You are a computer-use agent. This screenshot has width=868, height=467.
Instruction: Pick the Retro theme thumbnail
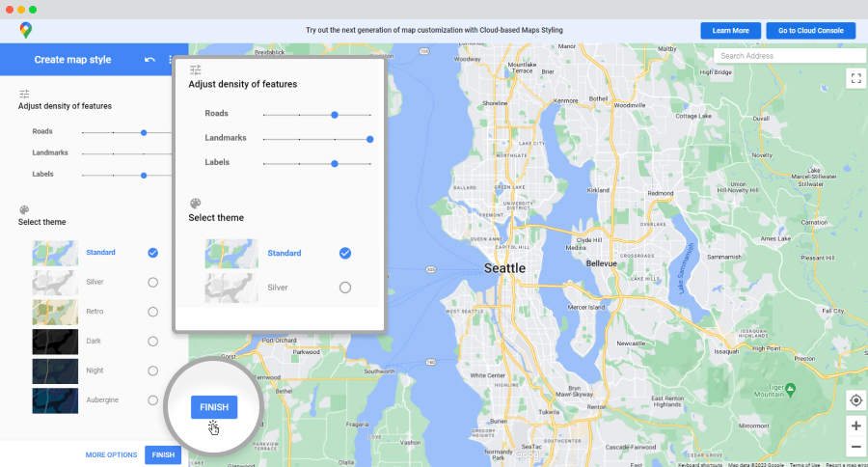point(55,312)
